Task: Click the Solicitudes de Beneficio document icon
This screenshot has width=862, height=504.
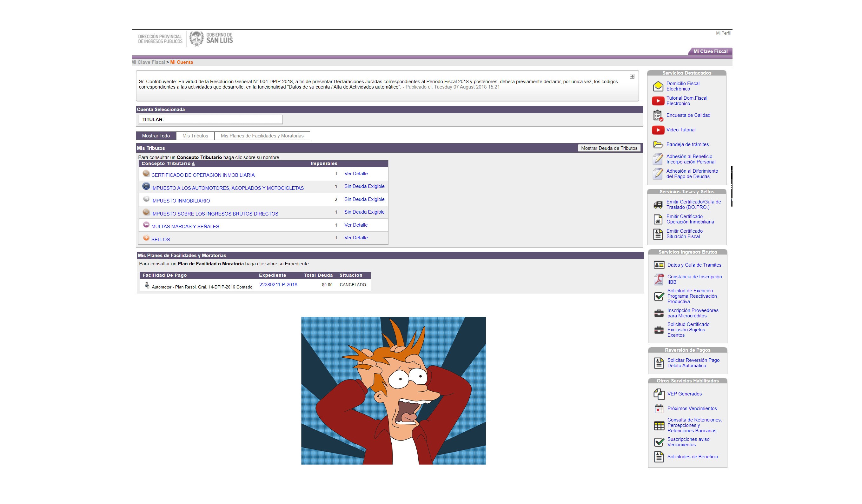Action: tap(659, 457)
